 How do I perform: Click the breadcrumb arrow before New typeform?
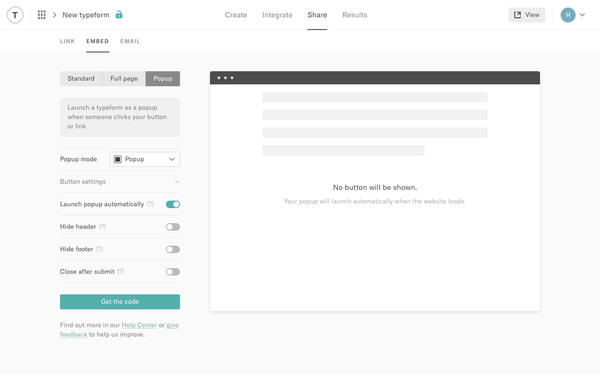54,15
